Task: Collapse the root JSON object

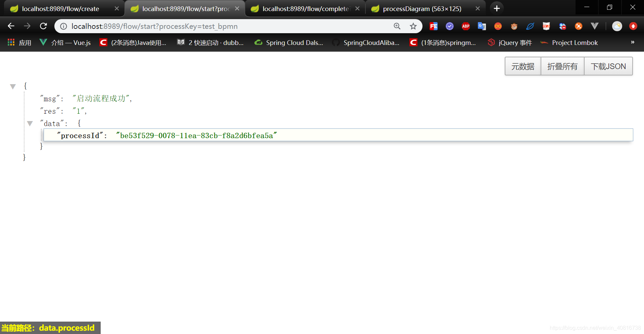Action: (13, 87)
